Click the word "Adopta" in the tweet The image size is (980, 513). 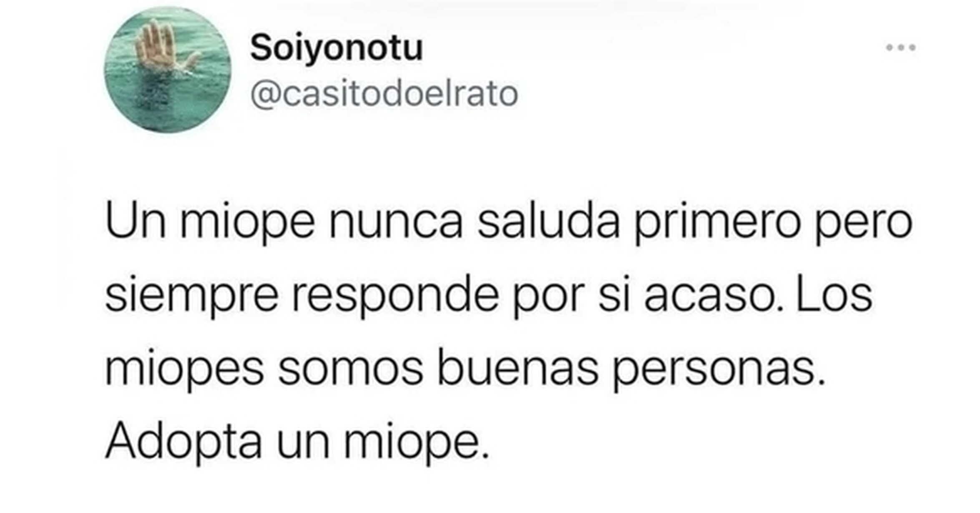coord(184,441)
